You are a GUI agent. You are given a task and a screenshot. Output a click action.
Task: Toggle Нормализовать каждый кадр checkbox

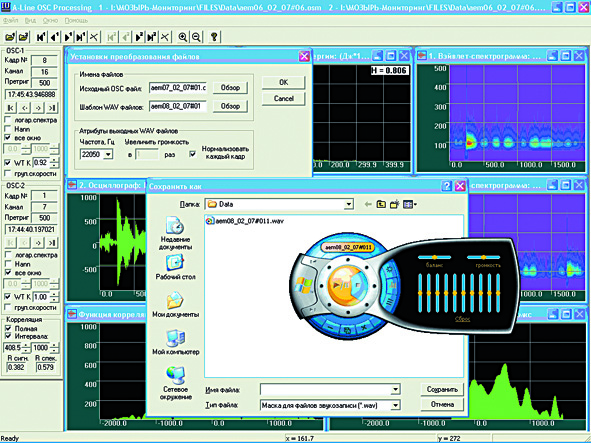pyautogui.click(x=193, y=154)
